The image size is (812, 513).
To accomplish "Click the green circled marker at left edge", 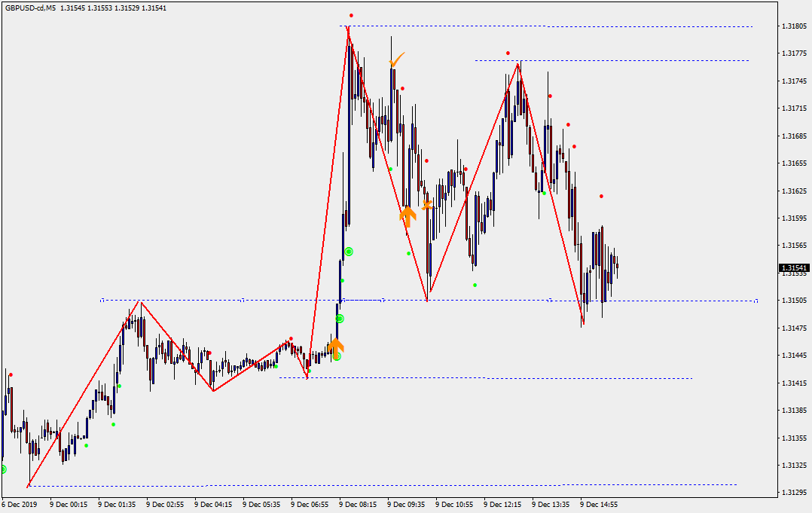I will [2, 469].
